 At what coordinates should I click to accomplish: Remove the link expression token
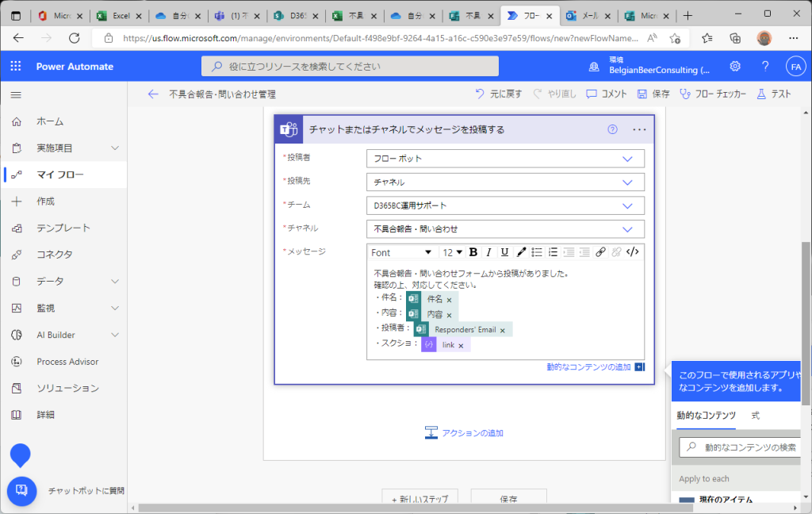coord(461,346)
